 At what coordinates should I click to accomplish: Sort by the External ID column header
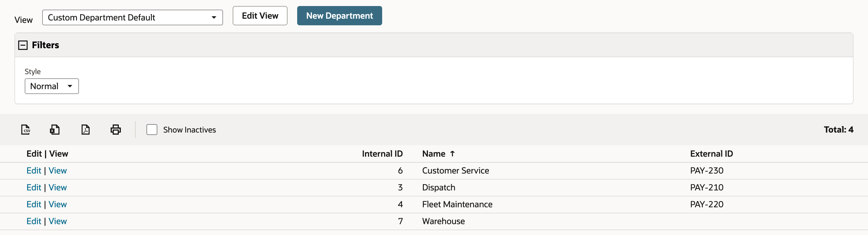point(711,154)
